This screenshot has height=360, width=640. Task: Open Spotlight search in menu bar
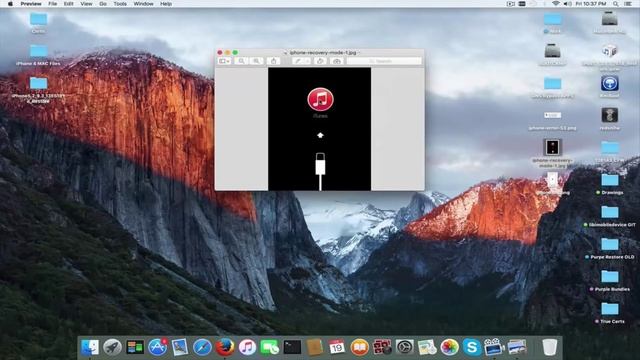(x=616, y=4)
